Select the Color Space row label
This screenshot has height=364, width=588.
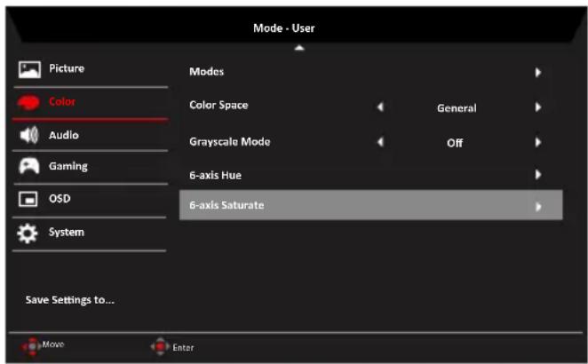point(219,105)
